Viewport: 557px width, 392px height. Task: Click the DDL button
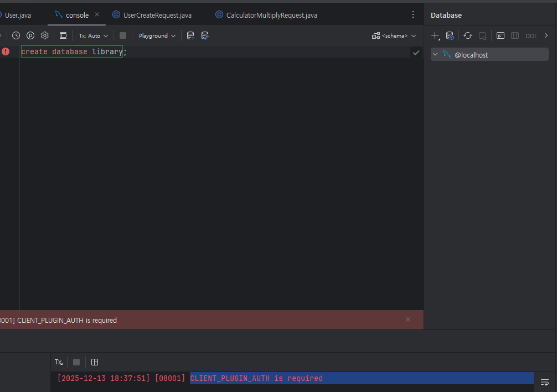point(531,36)
